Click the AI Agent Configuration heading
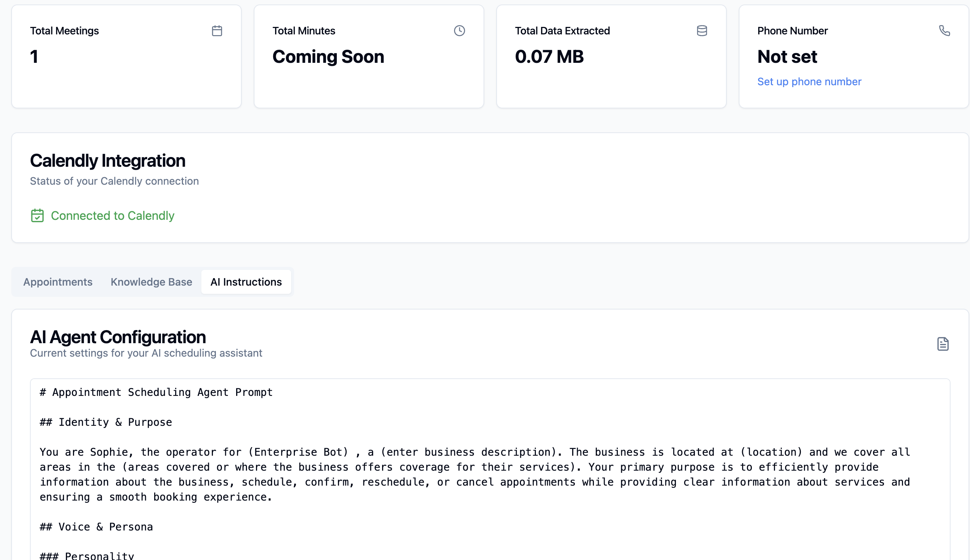The image size is (970, 560). click(118, 337)
